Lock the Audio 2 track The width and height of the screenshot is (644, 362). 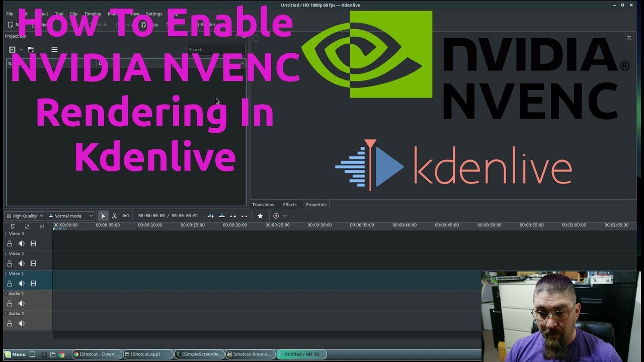coord(10,323)
